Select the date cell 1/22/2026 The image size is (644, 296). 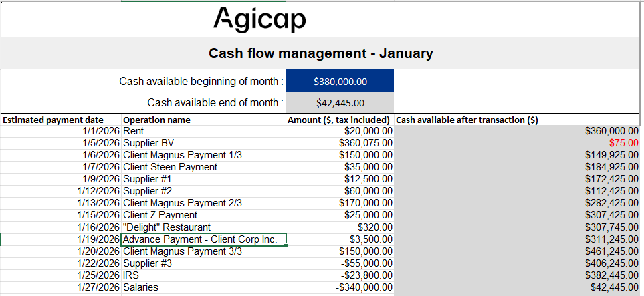62,263
